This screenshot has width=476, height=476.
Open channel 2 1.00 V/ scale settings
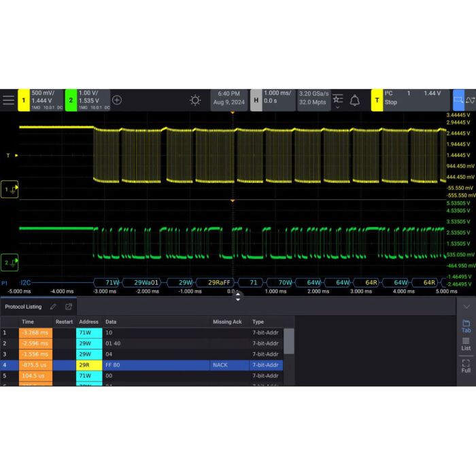pos(94,100)
